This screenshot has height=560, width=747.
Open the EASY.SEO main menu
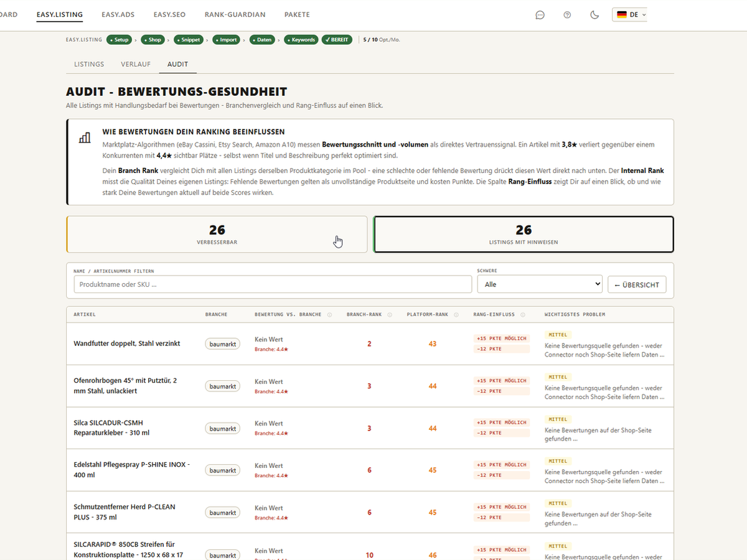[x=170, y=14]
